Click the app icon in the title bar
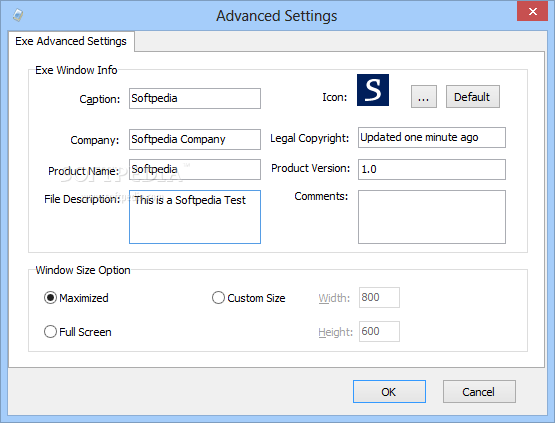The image size is (555, 423). click(x=18, y=15)
